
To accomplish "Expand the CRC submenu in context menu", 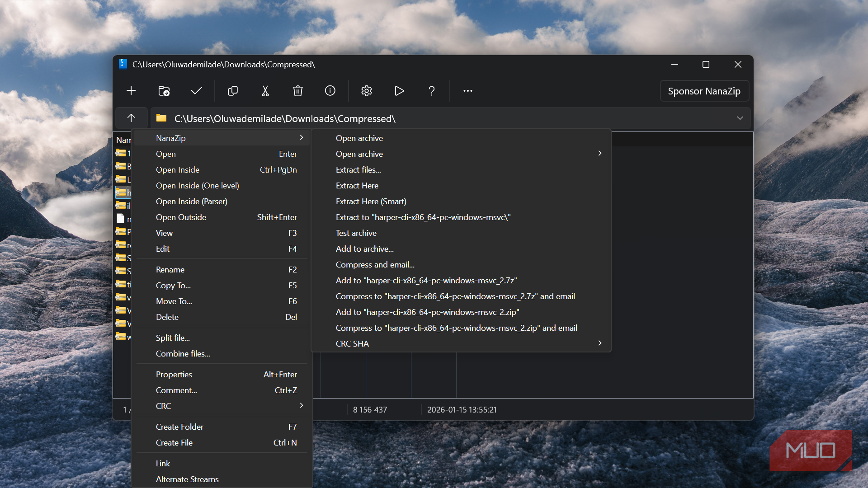I will click(222, 406).
